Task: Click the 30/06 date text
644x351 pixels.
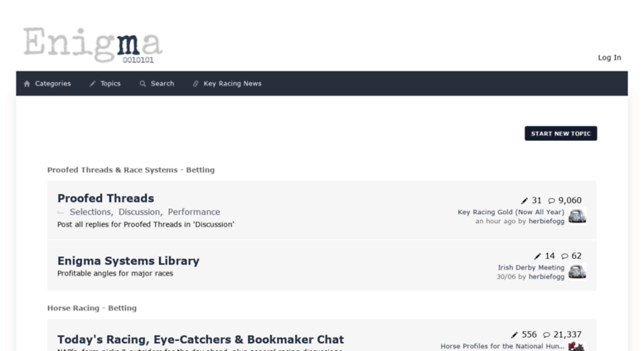Action: click(506, 276)
